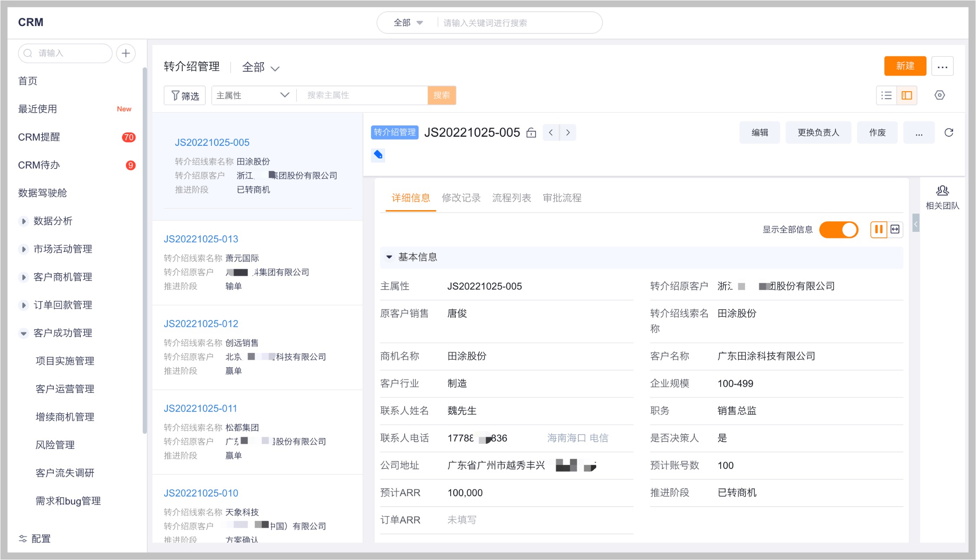
Task: Click the 更换负责人 button
Action: (x=818, y=133)
